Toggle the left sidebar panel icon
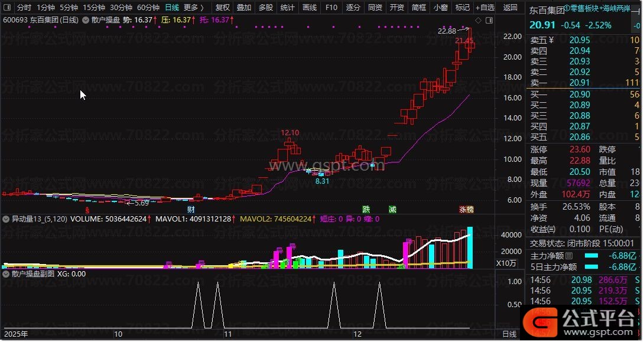Screen dimensions: 644x342 point(7,8)
